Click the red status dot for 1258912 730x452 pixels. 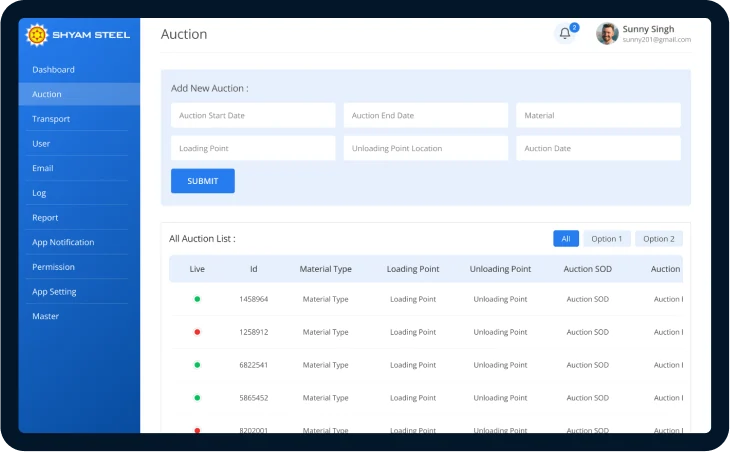(197, 332)
